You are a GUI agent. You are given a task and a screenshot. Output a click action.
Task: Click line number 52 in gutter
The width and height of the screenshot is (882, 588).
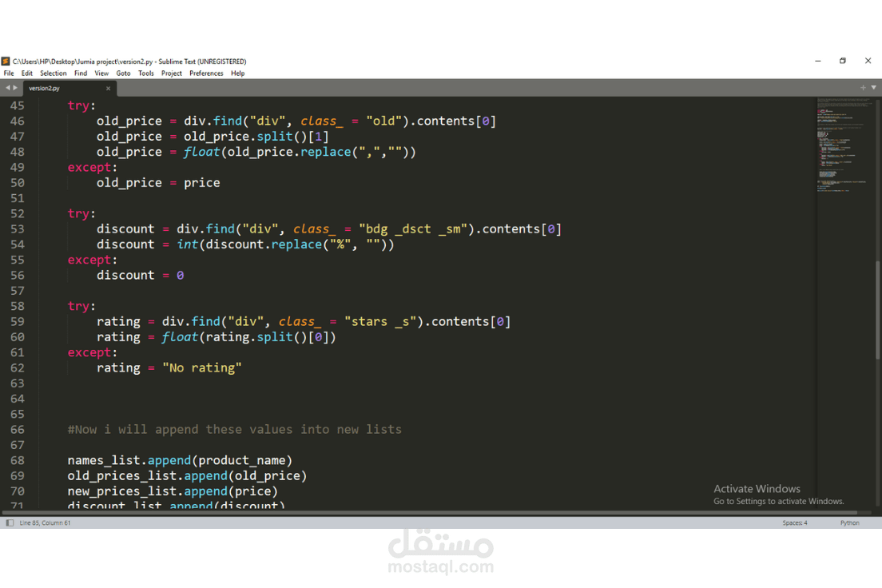18,214
